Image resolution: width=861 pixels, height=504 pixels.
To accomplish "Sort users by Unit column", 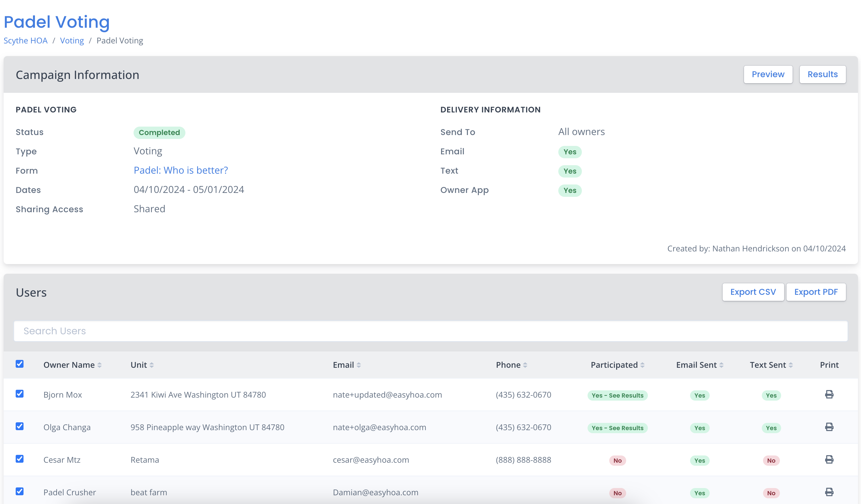I will pos(151,365).
